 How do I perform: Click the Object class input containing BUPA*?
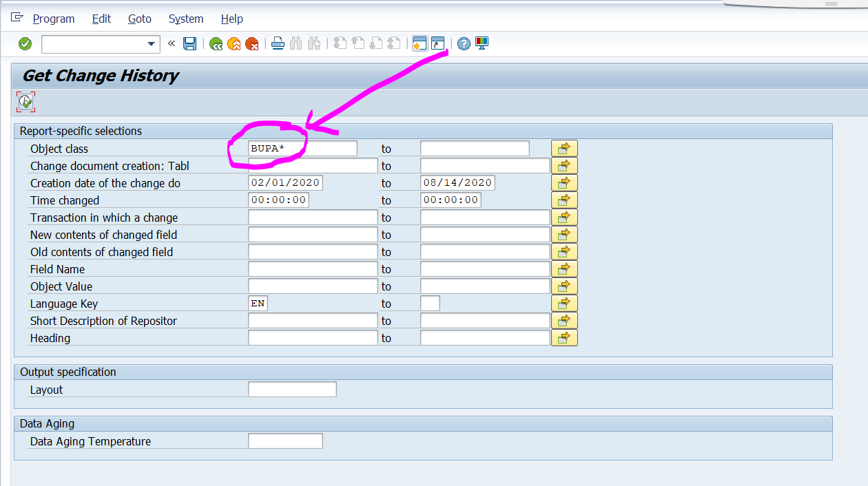click(303, 147)
